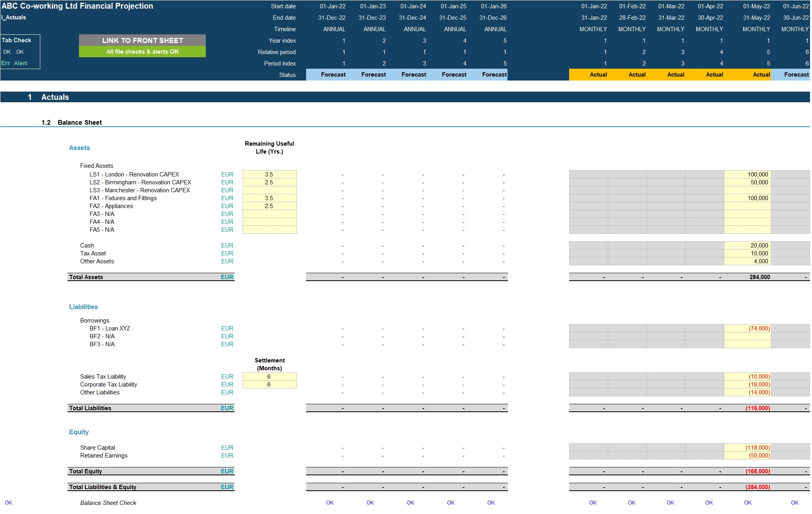Click the LINK TO FRONT SHEET button
Image resolution: width=812 pixels, height=514 pixels.
tap(142, 40)
